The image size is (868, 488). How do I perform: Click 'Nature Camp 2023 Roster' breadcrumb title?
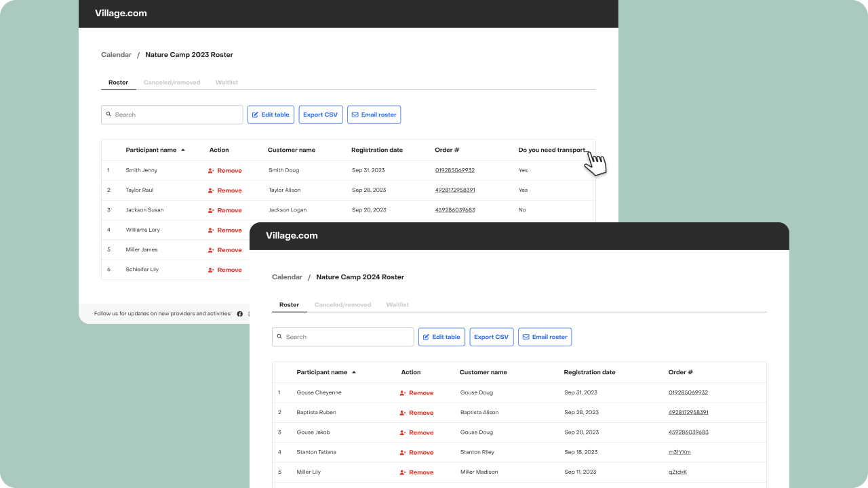coord(189,55)
